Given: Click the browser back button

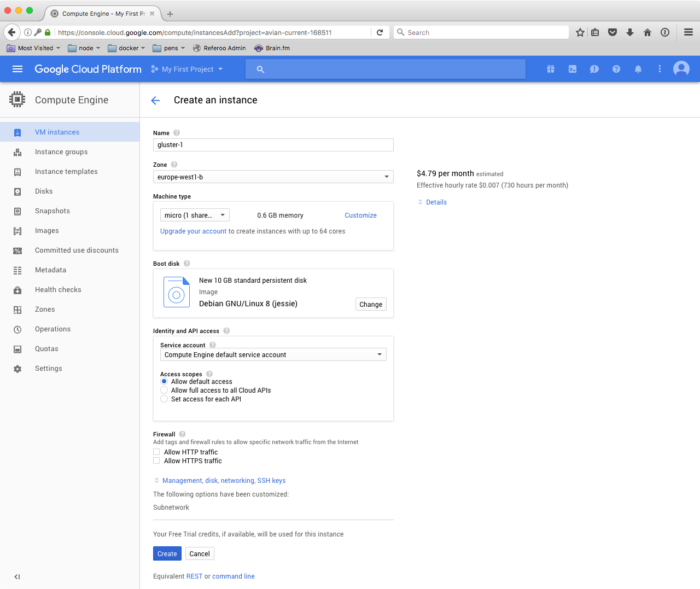Looking at the screenshot, I should pos(12,32).
